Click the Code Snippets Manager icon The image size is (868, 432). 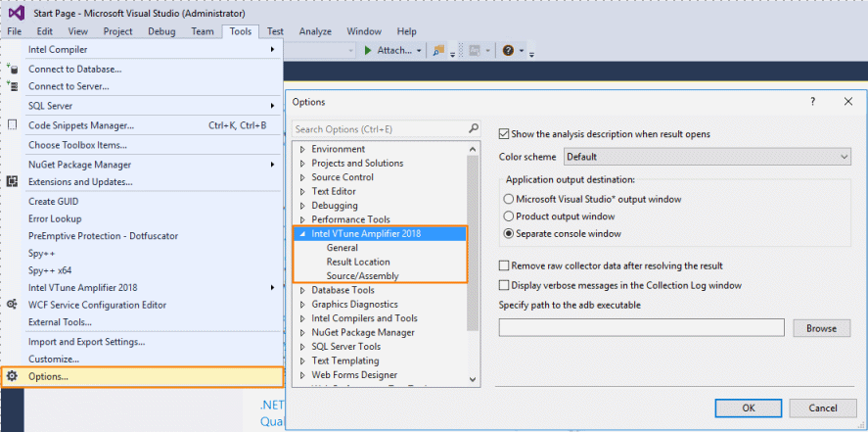[12, 125]
